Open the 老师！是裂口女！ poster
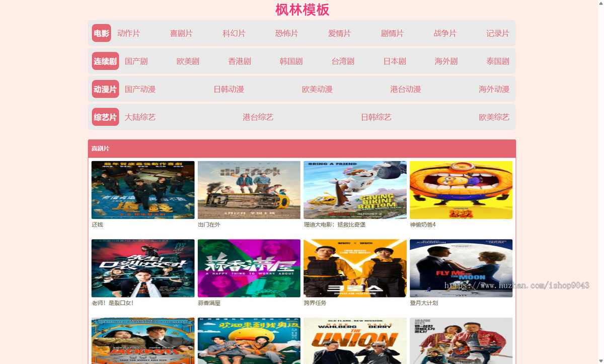Image resolution: width=604 pixels, height=364 pixels. click(143, 268)
